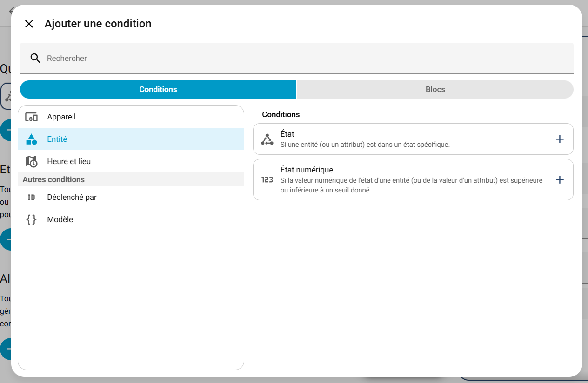Click the curly braces Modèle icon
588x383 pixels.
click(x=31, y=219)
